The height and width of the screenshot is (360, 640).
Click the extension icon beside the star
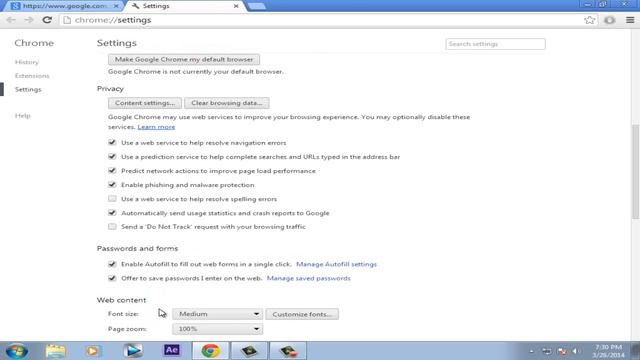tap(610, 20)
